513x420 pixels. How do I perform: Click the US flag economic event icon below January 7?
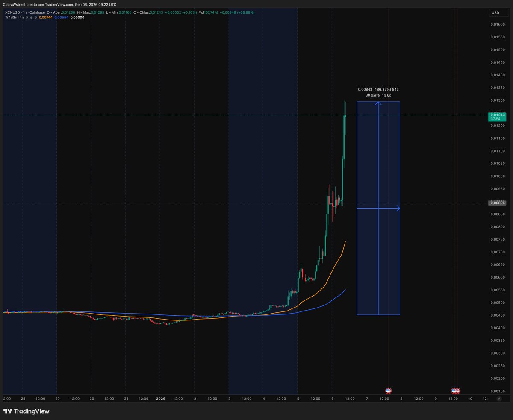coord(388,390)
